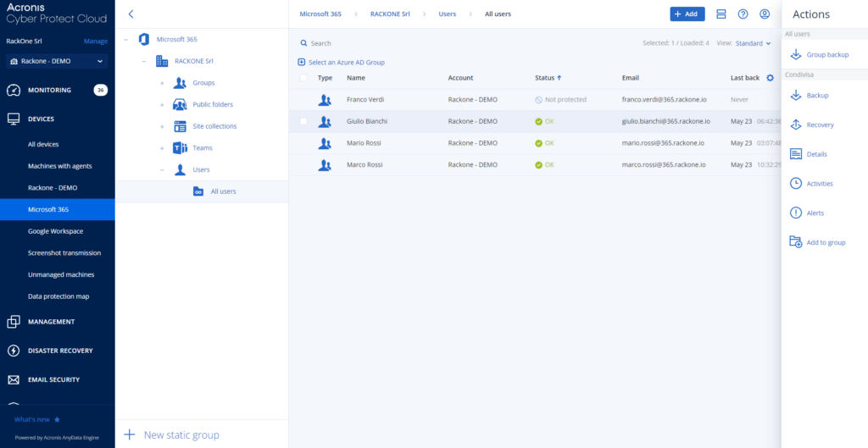The image size is (868, 448).
Task: Click the Devices monitor icon
Action: point(14,119)
